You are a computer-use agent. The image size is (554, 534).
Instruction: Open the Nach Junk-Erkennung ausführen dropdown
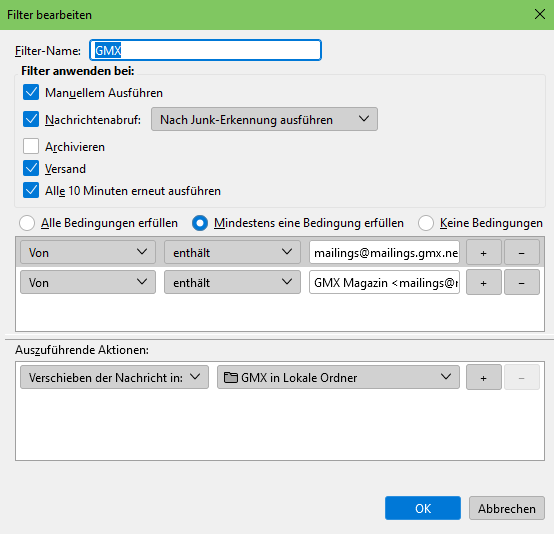click(264, 119)
